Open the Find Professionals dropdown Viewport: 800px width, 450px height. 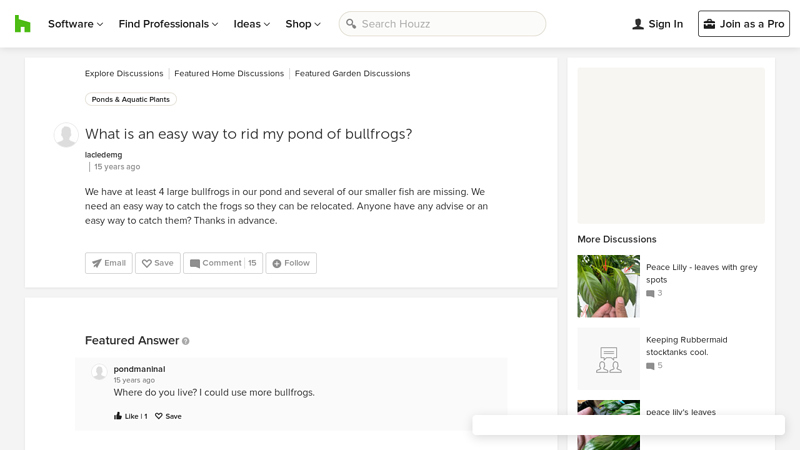click(x=168, y=24)
